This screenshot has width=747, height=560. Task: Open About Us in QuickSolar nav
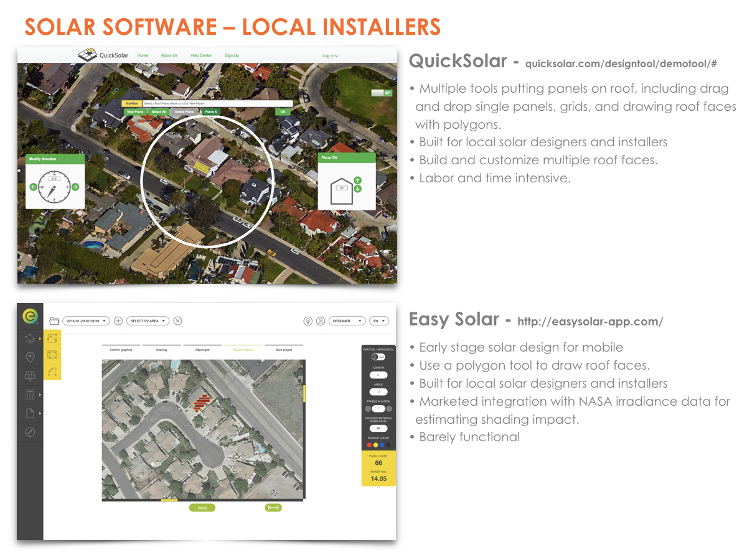point(169,55)
